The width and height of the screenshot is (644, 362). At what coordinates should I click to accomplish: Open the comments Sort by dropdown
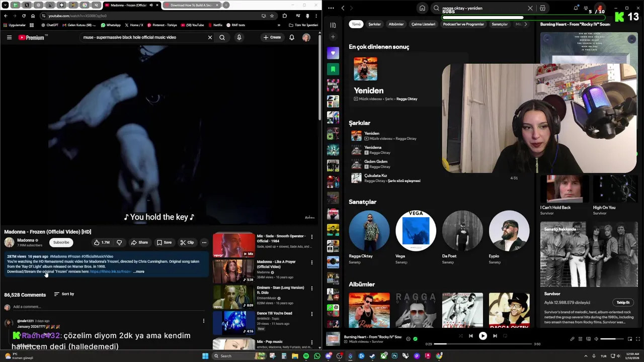pos(64,294)
